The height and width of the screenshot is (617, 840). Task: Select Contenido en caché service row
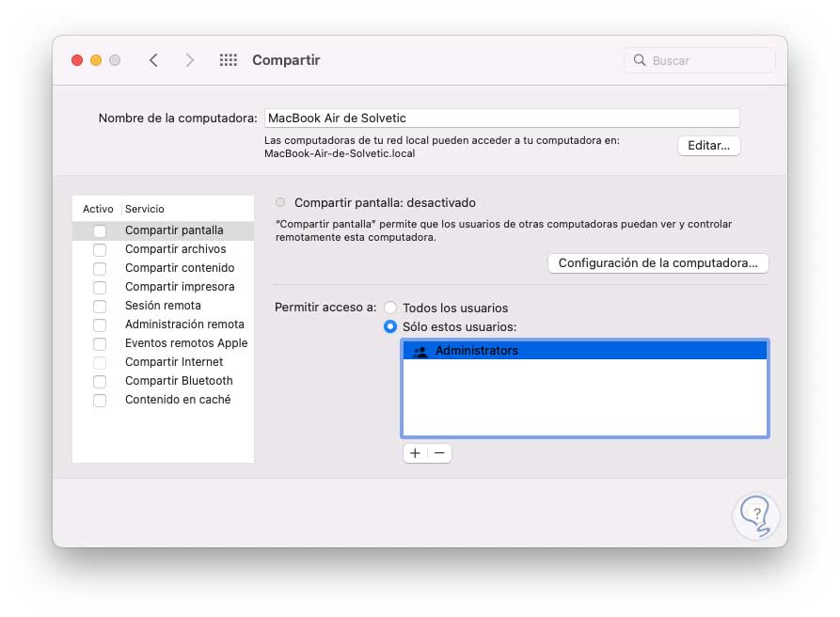coord(163,400)
